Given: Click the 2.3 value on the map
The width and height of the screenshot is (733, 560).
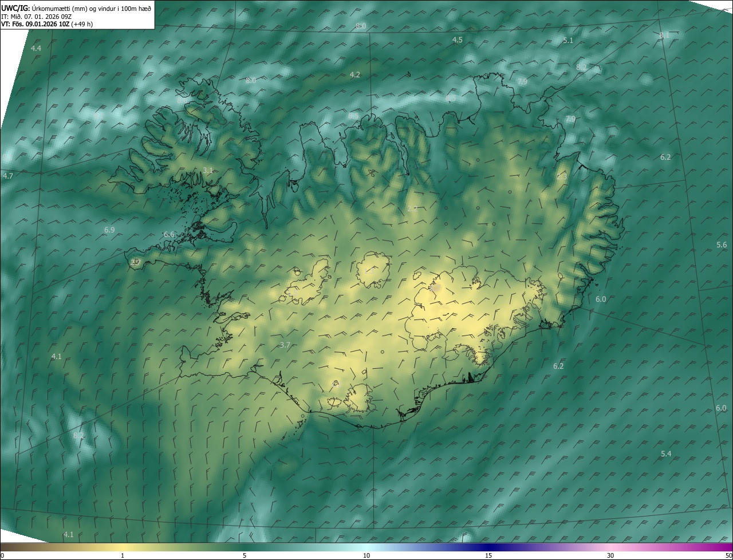Looking at the screenshot, I should click(x=562, y=177).
